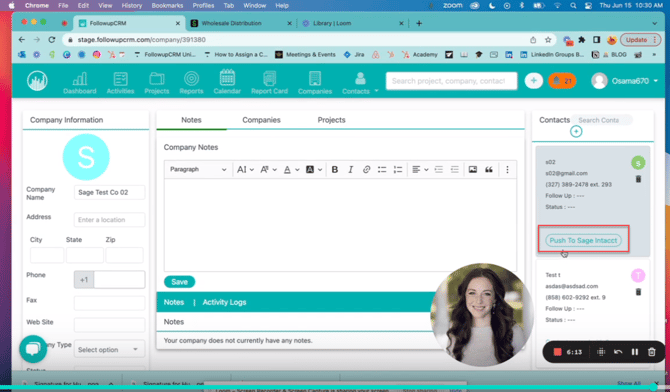Switch to the Notes tab
Viewport: 670px width, 392px height.
[x=191, y=120]
